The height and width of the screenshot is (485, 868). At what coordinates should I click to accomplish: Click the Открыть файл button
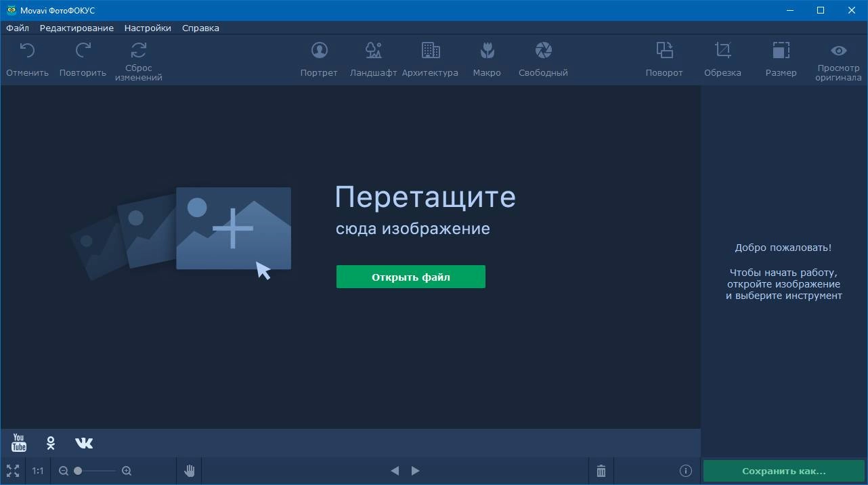coord(411,277)
